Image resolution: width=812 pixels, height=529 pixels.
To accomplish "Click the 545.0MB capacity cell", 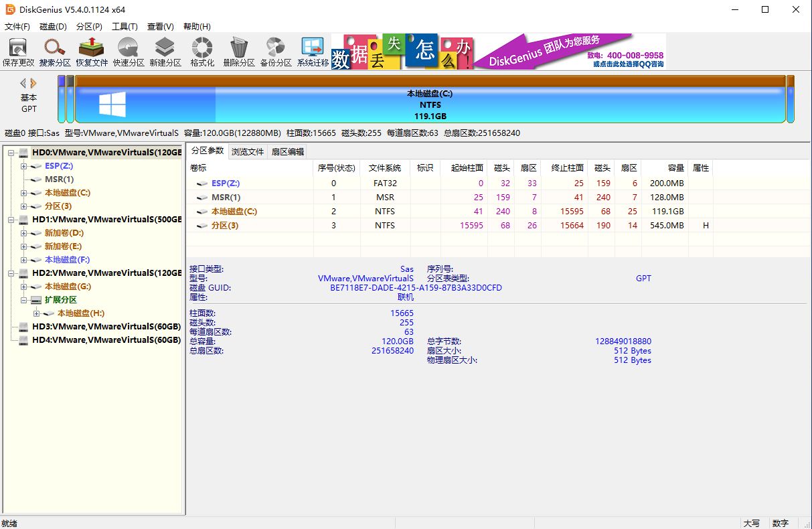I will (x=667, y=226).
